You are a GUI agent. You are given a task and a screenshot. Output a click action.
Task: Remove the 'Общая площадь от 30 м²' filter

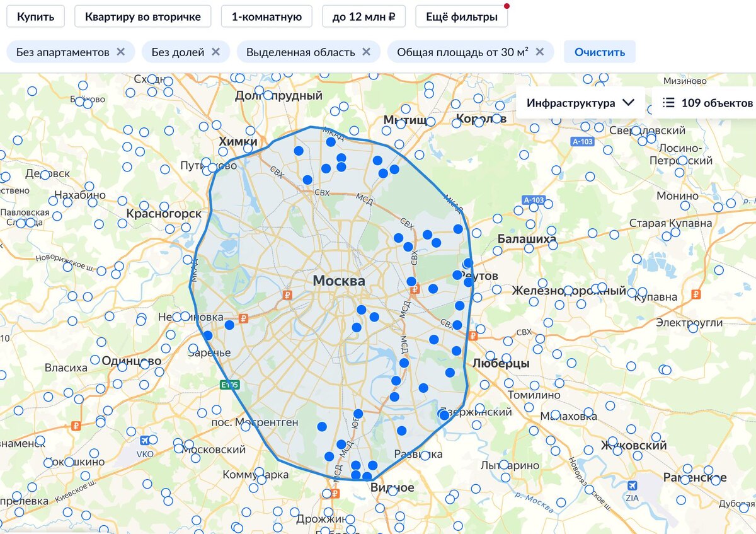tap(539, 52)
